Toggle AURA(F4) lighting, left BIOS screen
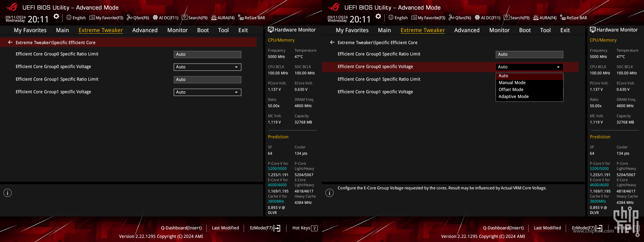The height and width of the screenshot is (242, 644). point(223,18)
